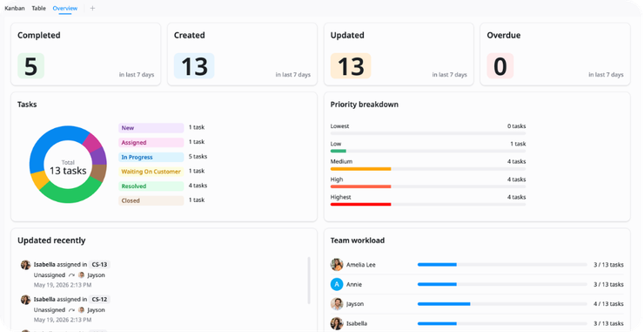Open the CS-12 task link
This screenshot has height=332, width=644.
pos(99,300)
